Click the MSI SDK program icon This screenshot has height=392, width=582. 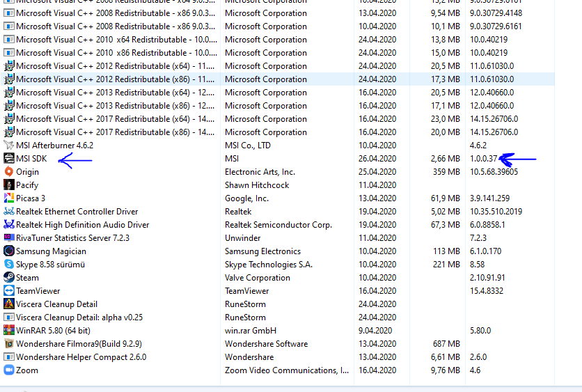pos(9,159)
